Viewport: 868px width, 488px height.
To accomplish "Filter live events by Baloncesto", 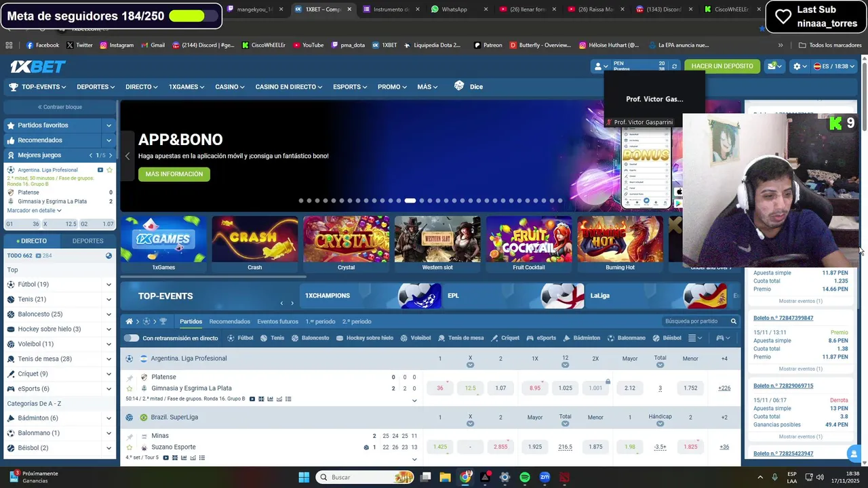I will [x=311, y=338].
